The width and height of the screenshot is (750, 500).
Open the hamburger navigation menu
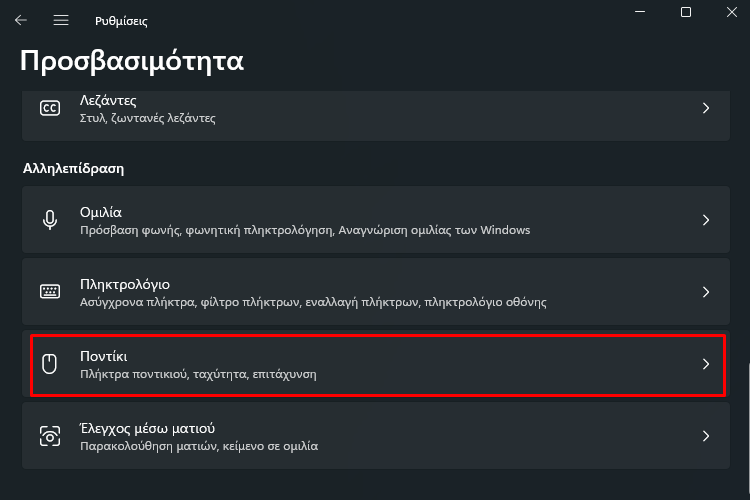tap(61, 20)
